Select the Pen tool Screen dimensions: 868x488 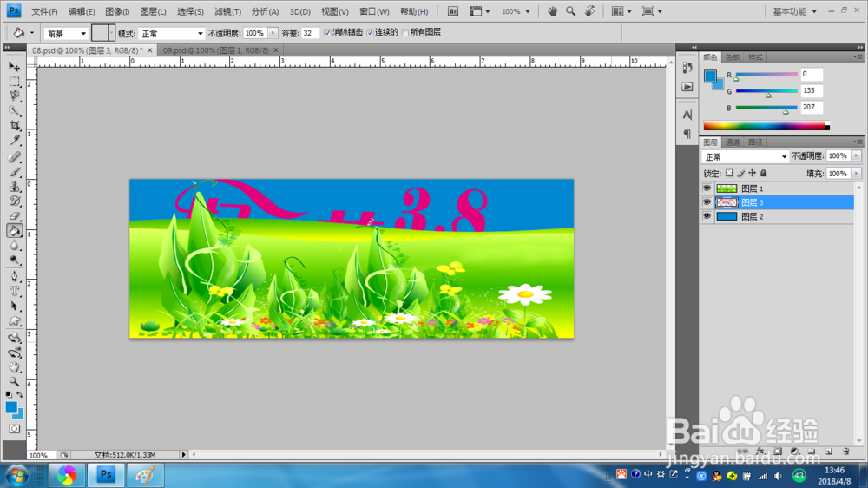15,277
